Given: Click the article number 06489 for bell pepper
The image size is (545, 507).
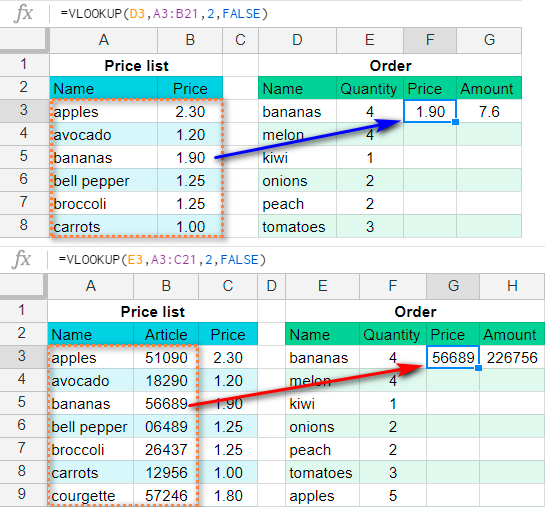Looking at the screenshot, I should coord(166,426).
